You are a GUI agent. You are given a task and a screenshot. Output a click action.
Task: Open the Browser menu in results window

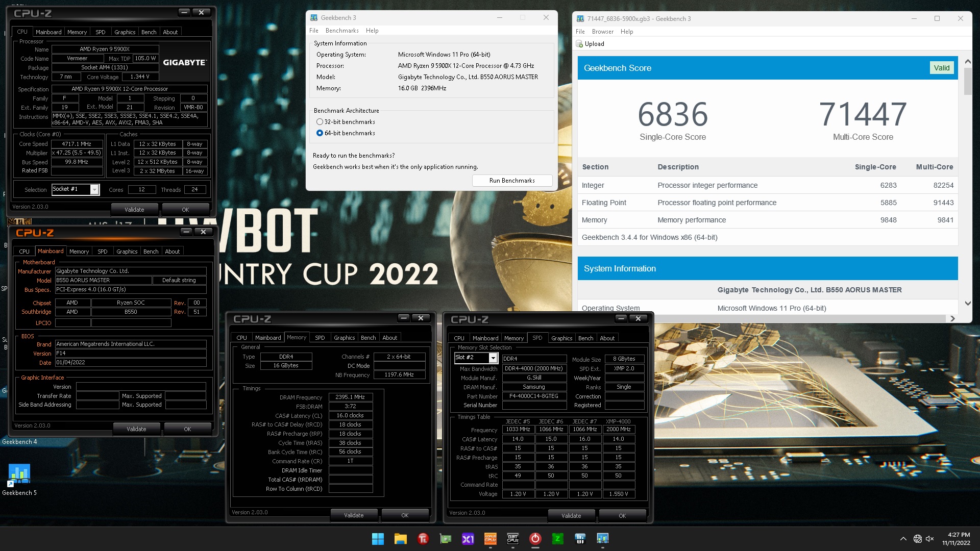click(x=603, y=32)
